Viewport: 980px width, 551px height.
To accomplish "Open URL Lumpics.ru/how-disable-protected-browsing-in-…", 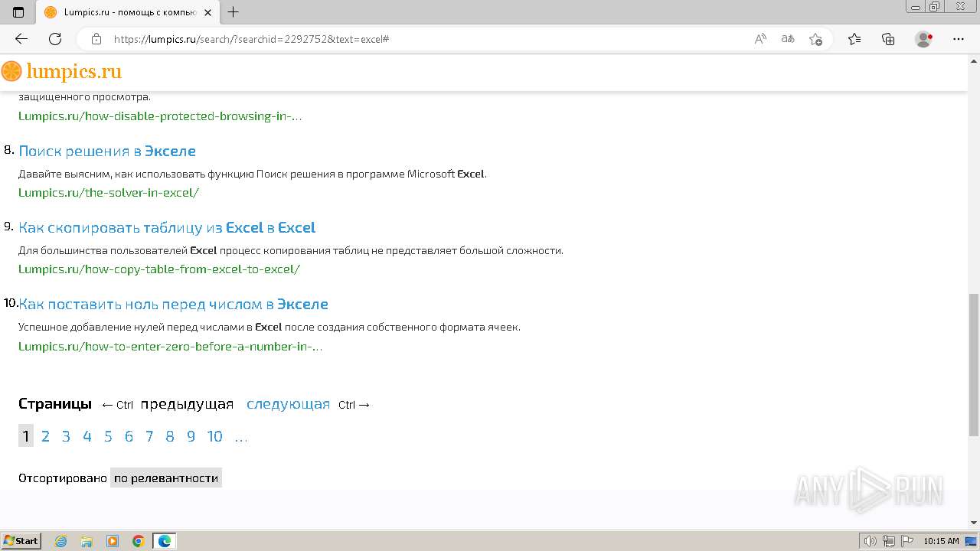I will (x=160, y=116).
